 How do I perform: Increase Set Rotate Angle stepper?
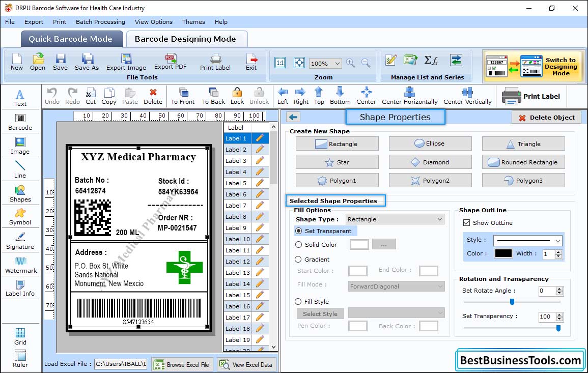coord(559,289)
